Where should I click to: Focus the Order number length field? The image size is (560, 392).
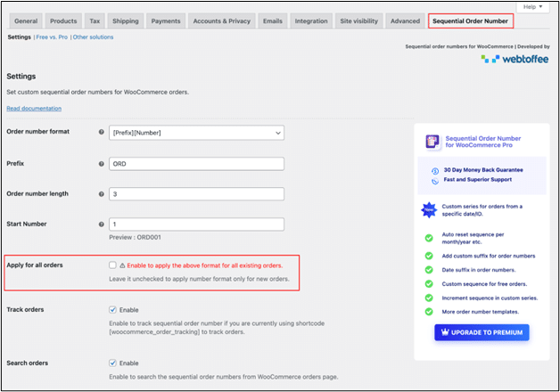click(196, 194)
